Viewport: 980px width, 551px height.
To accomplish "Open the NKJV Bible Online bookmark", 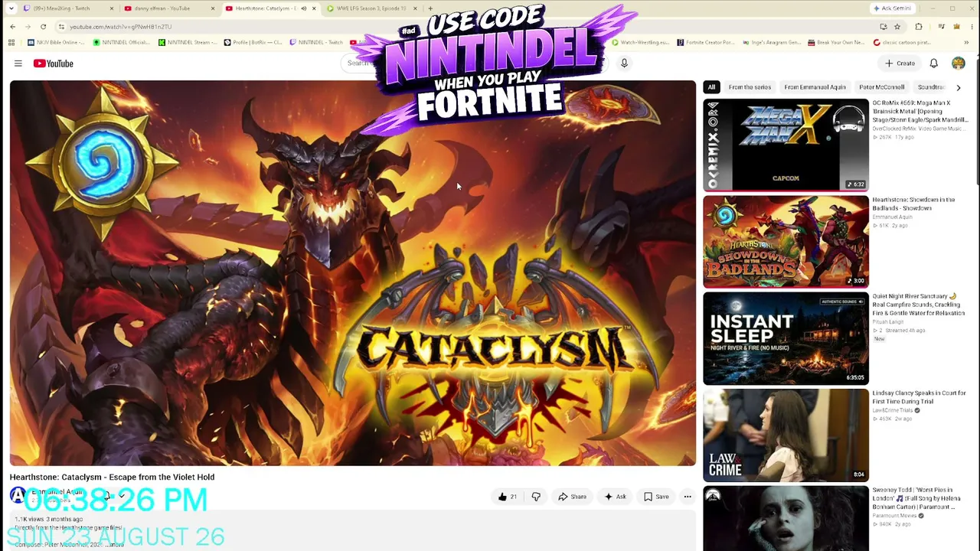I will click(56, 43).
